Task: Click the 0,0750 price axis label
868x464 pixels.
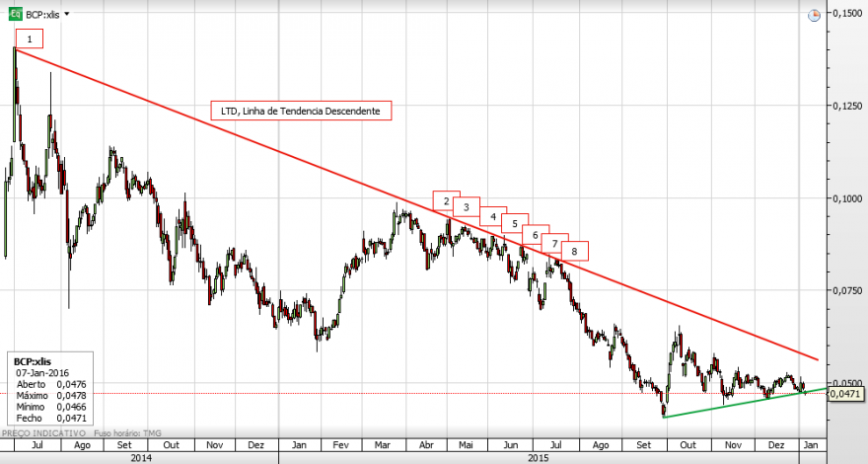Action: pyautogui.click(x=847, y=290)
